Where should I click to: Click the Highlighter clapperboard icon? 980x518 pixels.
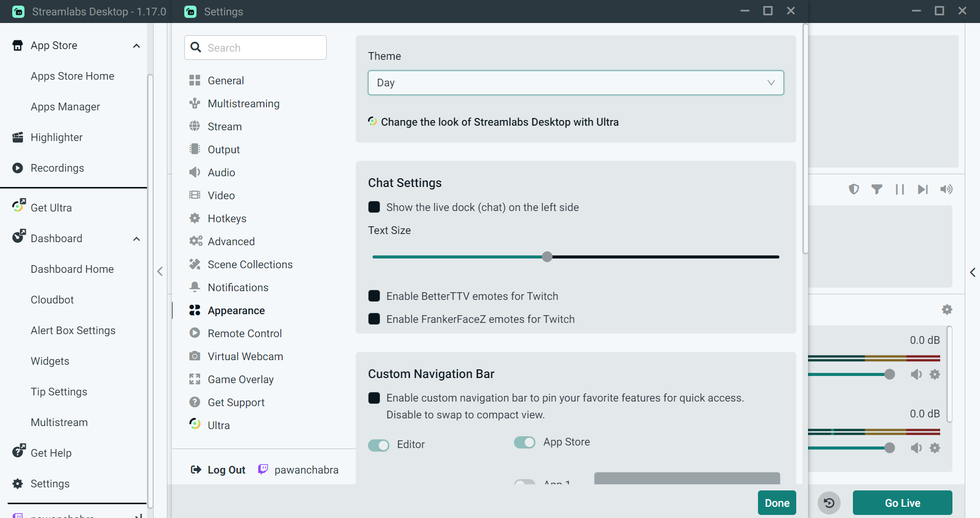pos(18,137)
